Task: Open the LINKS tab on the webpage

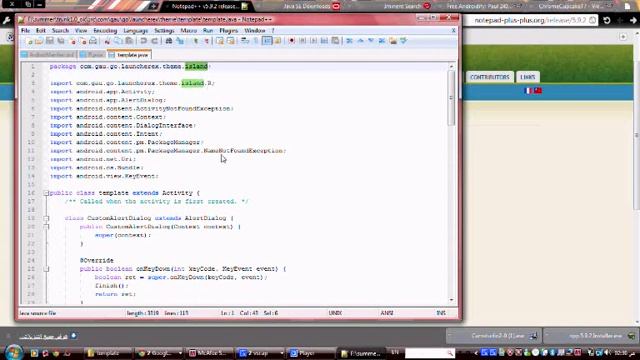Action: (528, 77)
